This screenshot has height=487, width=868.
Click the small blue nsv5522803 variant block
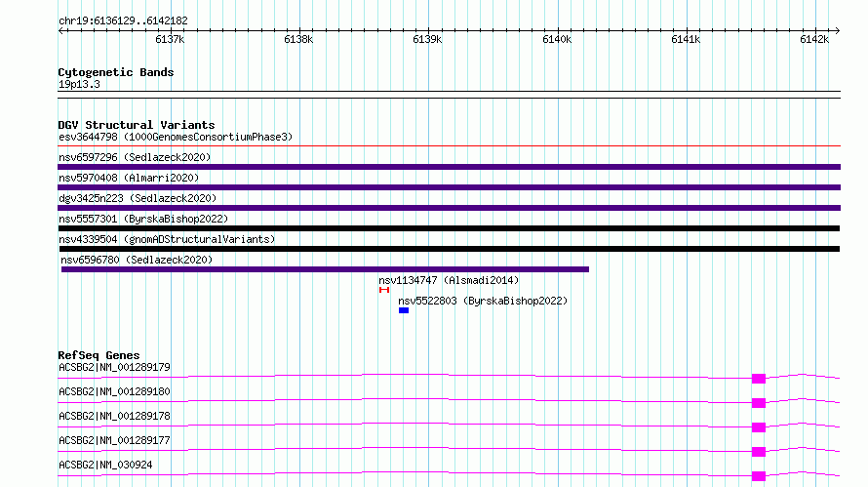pyautogui.click(x=404, y=310)
